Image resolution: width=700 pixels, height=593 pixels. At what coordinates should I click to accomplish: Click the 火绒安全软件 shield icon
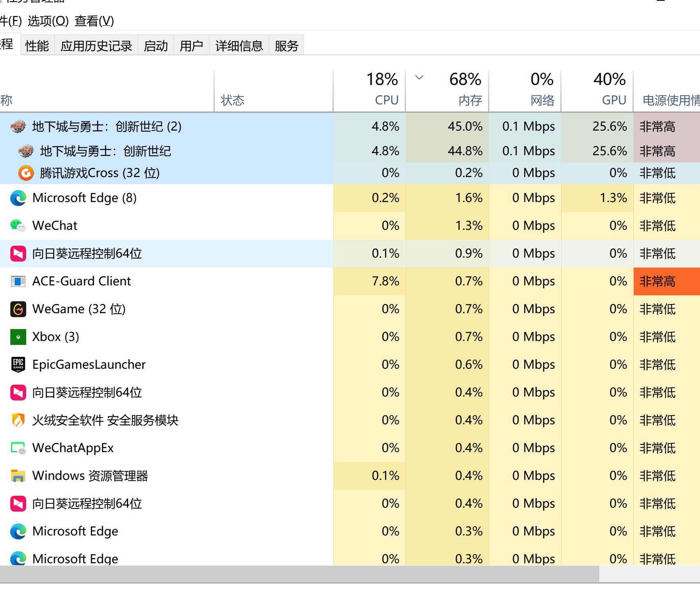point(18,420)
